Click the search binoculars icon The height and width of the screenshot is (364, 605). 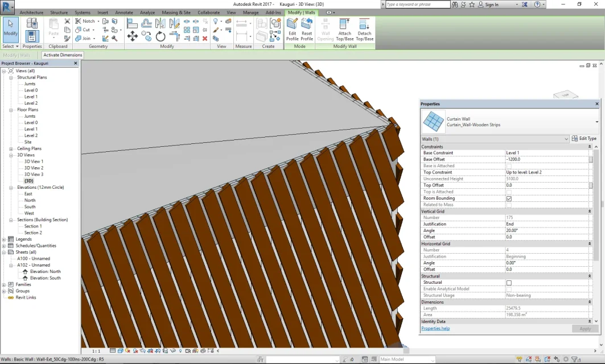click(x=455, y=4)
